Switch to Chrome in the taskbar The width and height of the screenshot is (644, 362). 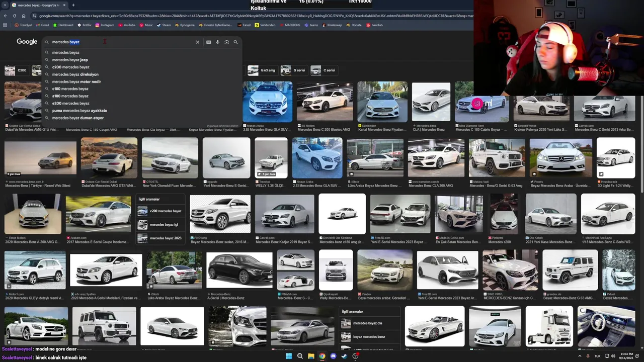coord(322,356)
